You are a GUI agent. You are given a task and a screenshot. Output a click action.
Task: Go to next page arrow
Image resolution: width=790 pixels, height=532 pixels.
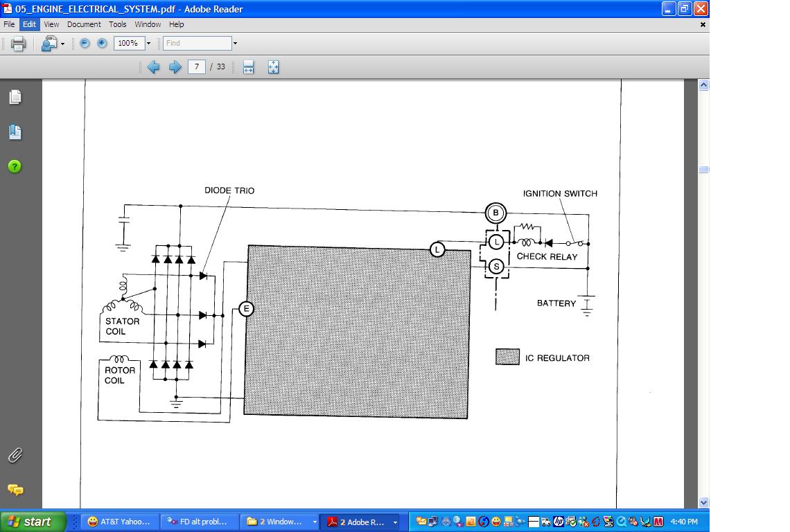pos(175,67)
